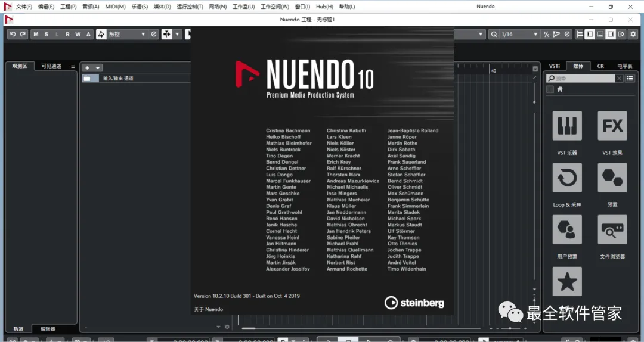Image resolution: width=644 pixels, height=342 pixels.
Task: Open the VST 效果 FX tile
Action: click(612, 126)
